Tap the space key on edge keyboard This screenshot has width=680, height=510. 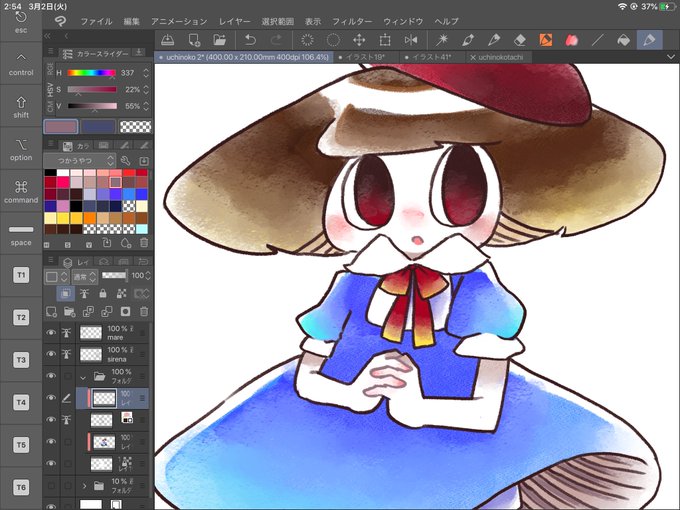click(x=21, y=234)
